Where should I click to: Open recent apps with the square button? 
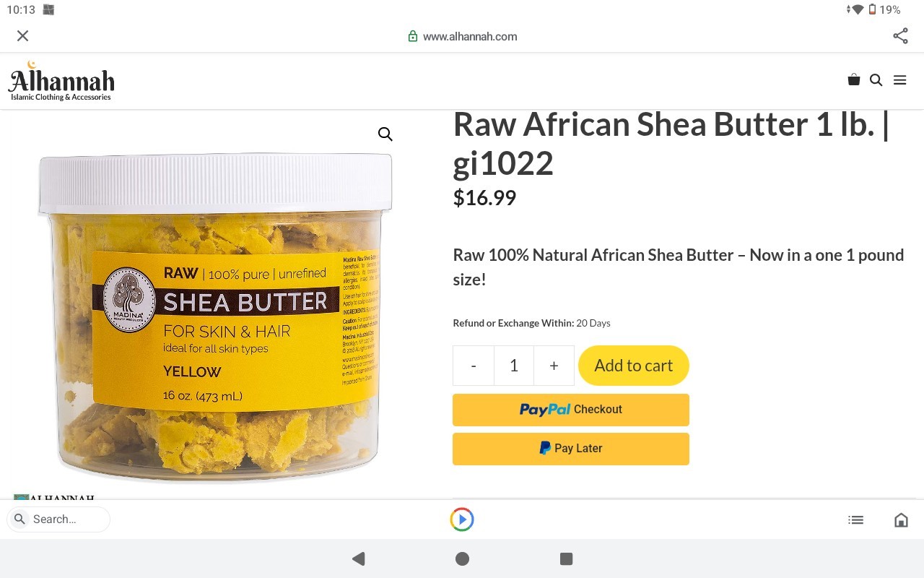[566, 558]
